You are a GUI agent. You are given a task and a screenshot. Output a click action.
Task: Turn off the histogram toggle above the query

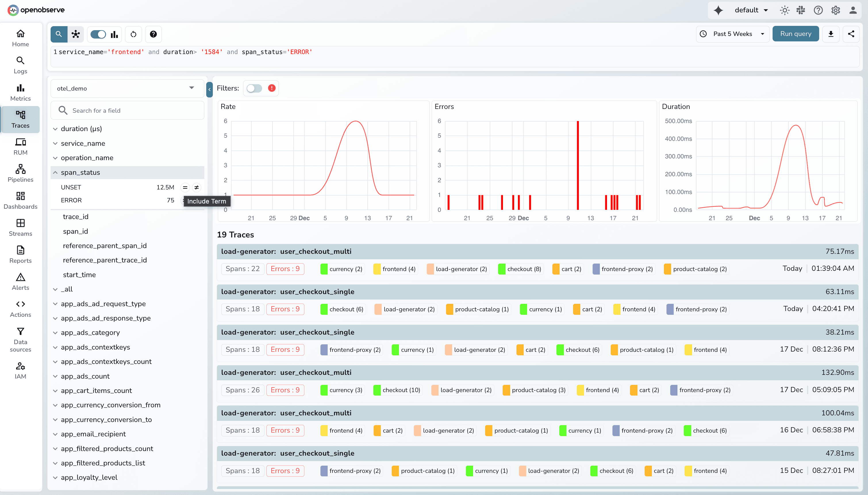[x=97, y=34]
